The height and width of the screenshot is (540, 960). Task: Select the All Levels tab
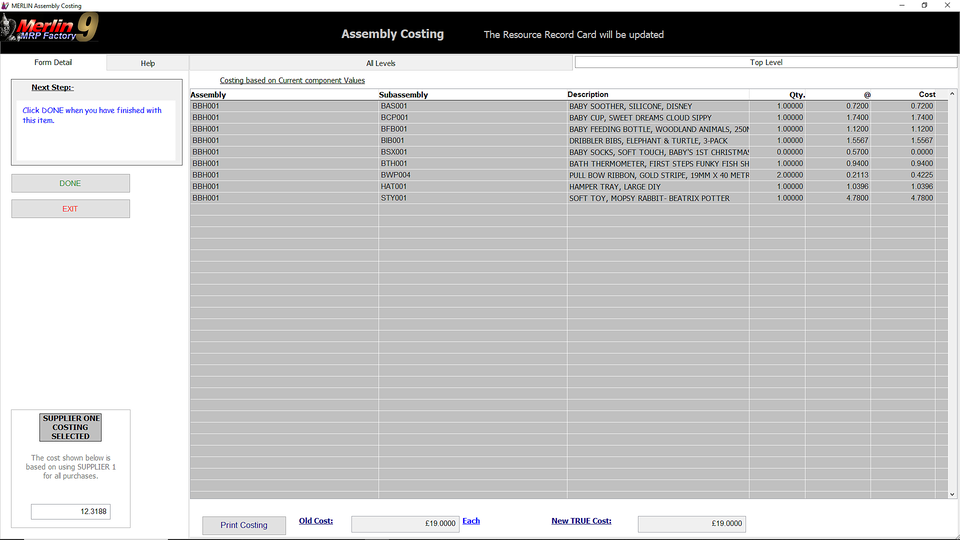click(380, 63)
